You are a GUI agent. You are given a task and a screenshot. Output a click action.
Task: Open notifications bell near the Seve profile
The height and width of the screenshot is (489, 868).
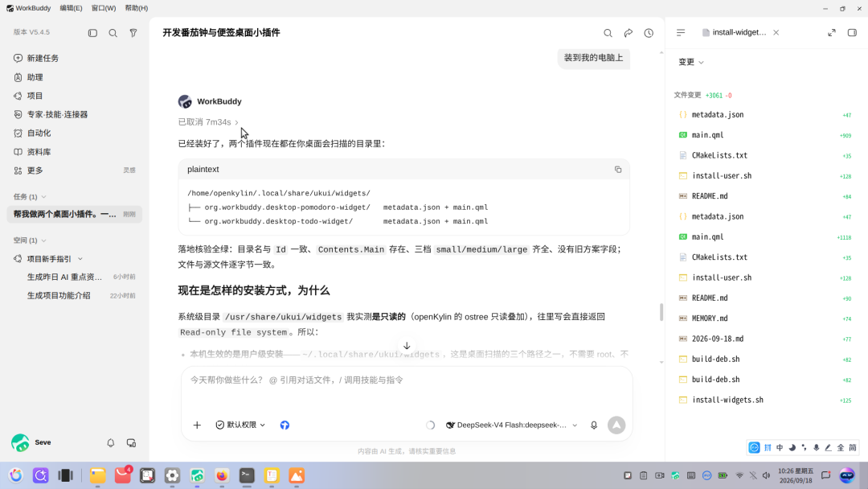click(111, 443)
